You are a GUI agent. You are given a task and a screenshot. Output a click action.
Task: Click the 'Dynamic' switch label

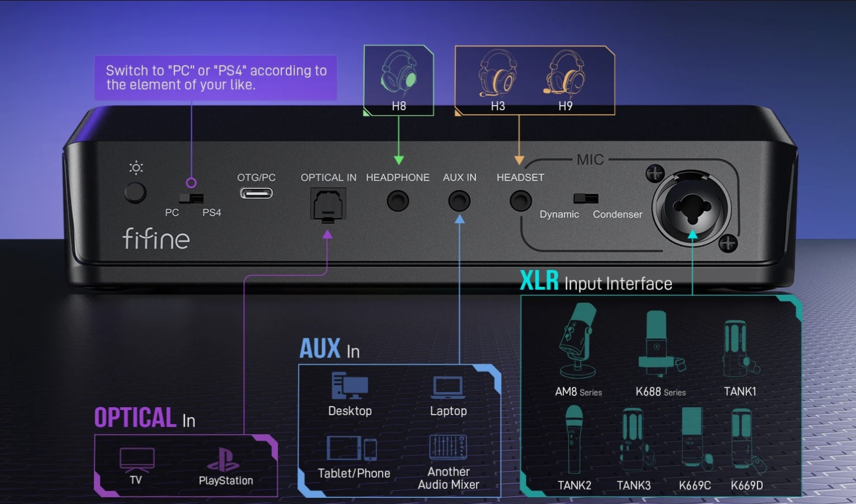tap(559, 214)
